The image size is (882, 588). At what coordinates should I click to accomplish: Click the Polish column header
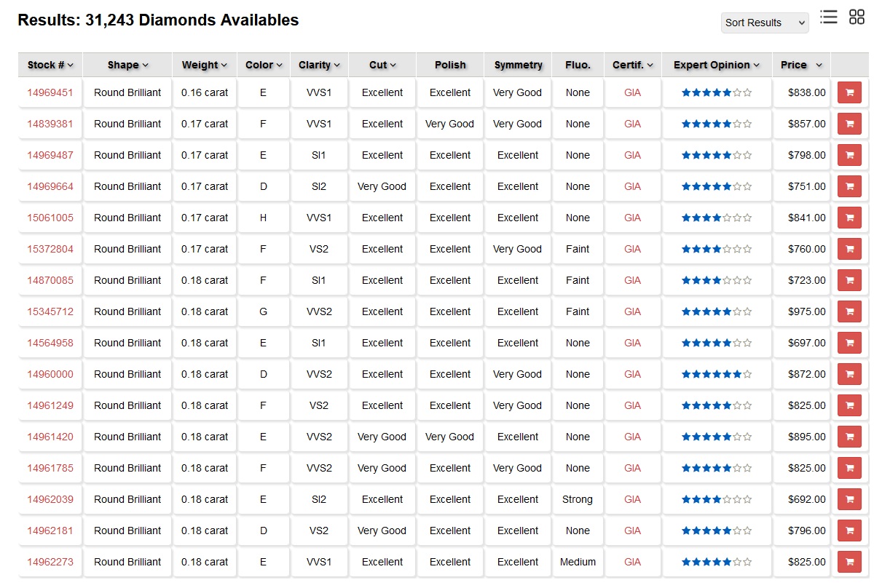click(450, 65)
